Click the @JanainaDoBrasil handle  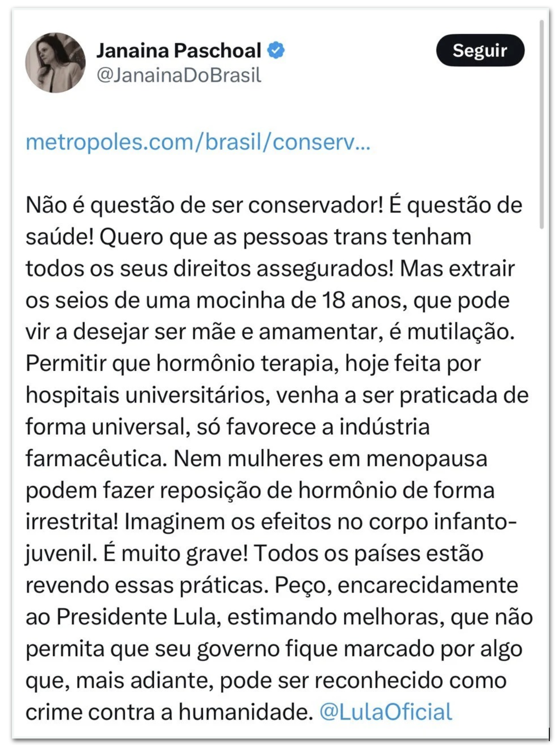tap(179, 75)
